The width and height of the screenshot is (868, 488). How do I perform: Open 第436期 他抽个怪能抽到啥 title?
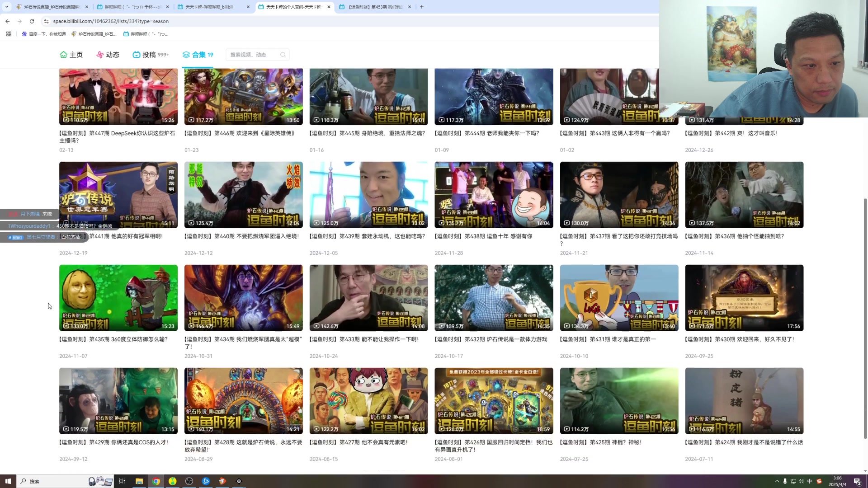tap(735, 236)
